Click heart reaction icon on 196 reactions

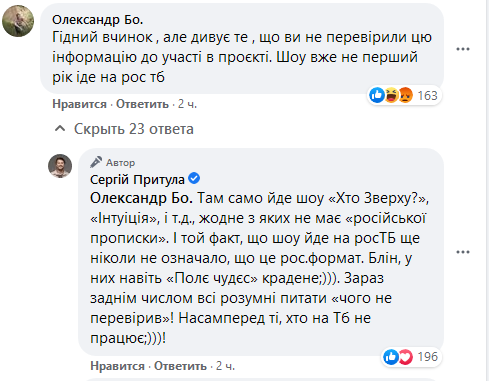coord(405,357)
